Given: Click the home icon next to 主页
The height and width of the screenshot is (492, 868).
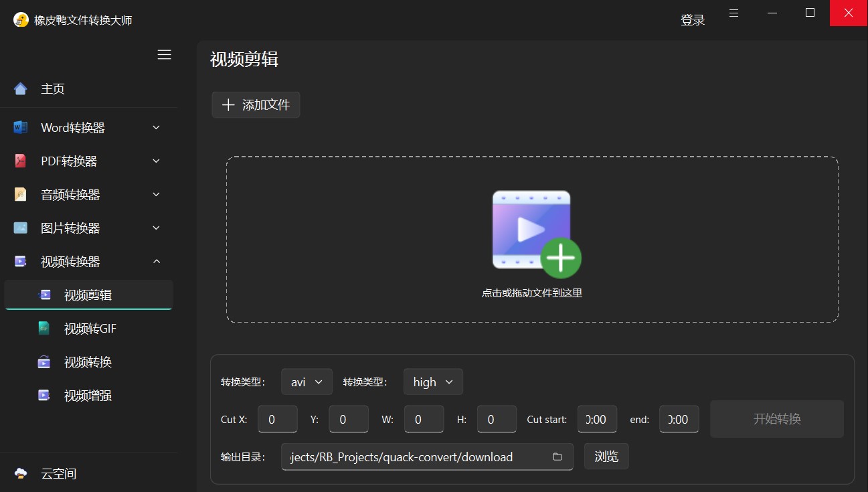Looking at the screenshot, I should pyautogui.click(x=21, y=89).
